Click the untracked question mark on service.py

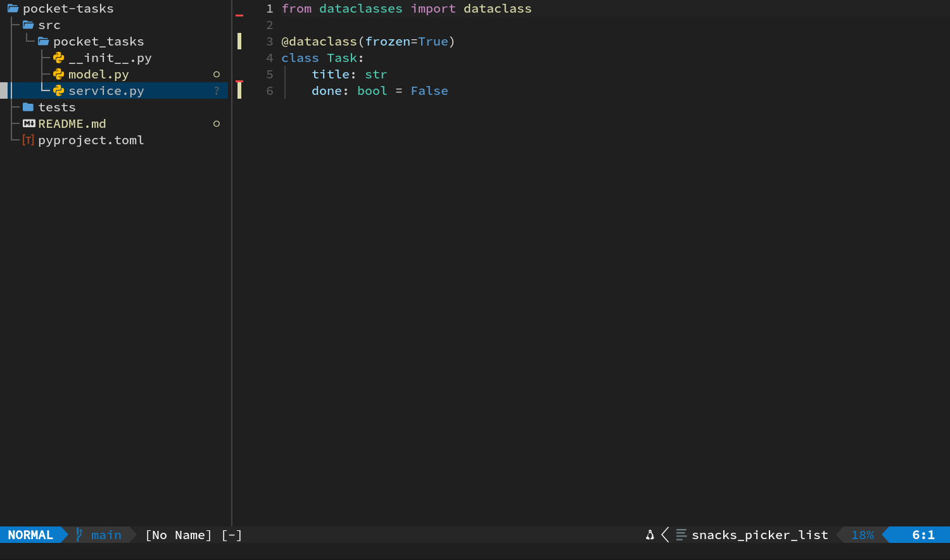click(217, 91)
